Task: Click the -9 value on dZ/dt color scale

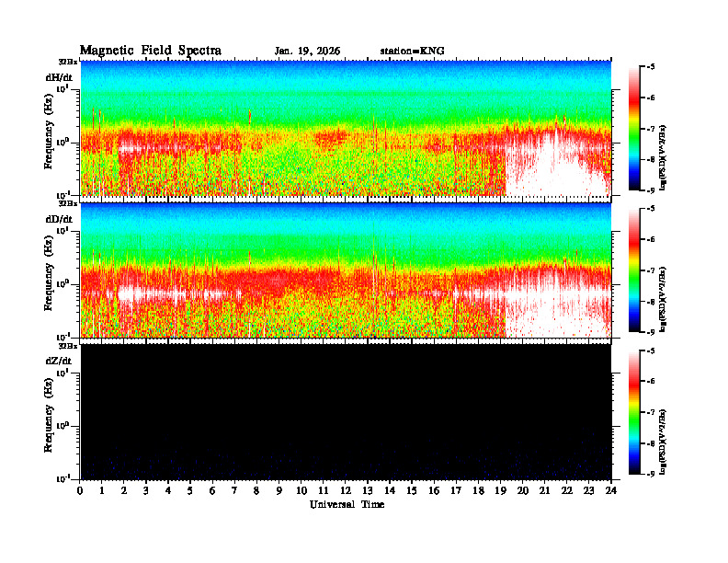Action: pos(651,474)
